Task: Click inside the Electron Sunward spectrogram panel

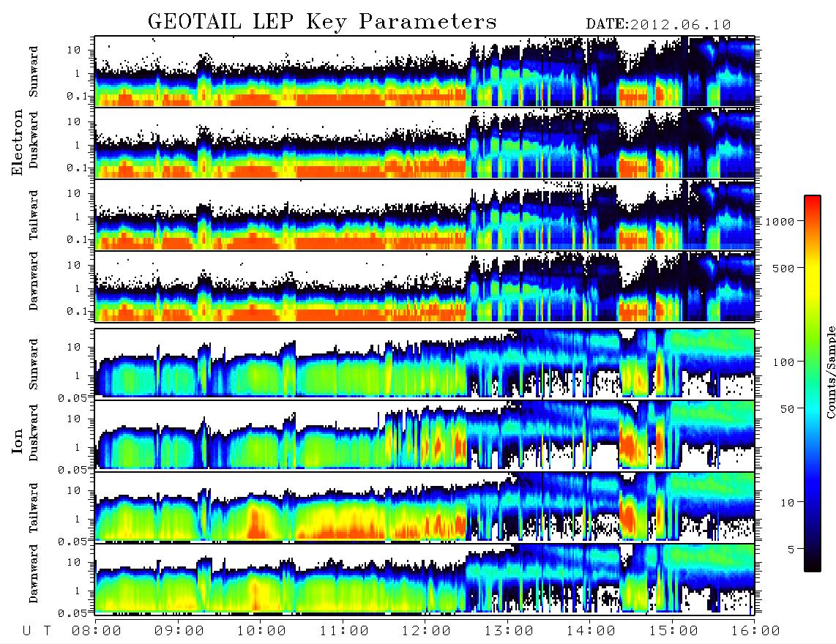Action: [425, 72]
